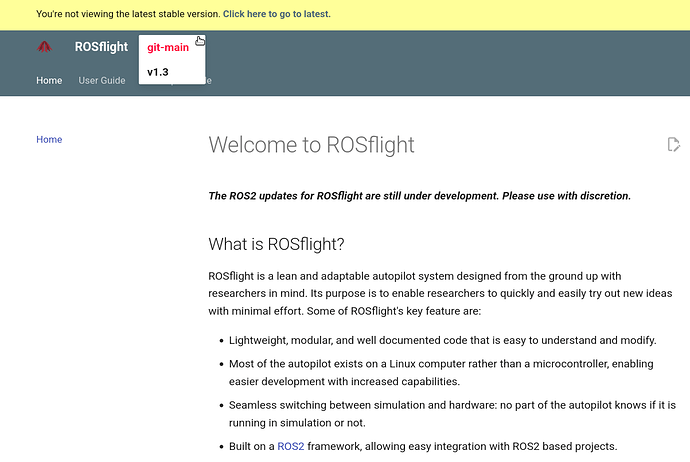
Task: Click the ROSflight site title in the header
Action: point(101,47)
